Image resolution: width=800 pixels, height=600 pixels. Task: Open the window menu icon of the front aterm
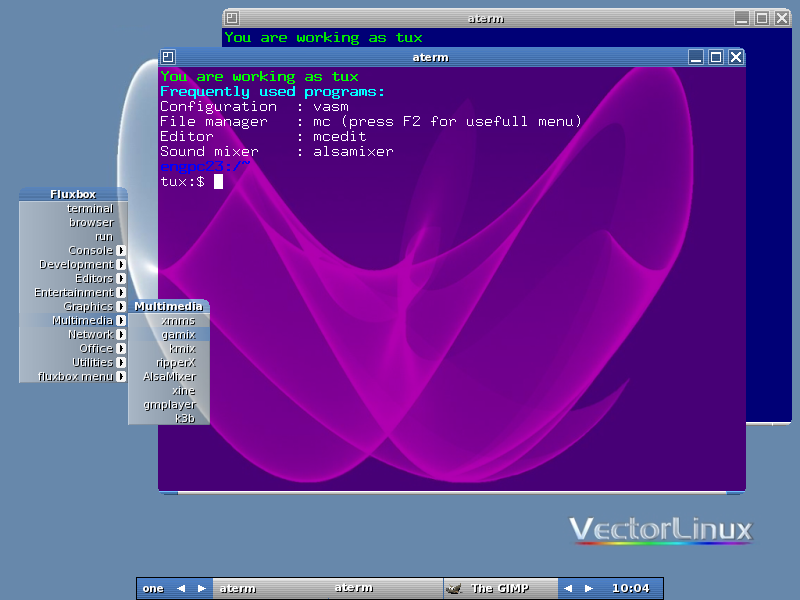pyautogui.click(x=168, y=57)
